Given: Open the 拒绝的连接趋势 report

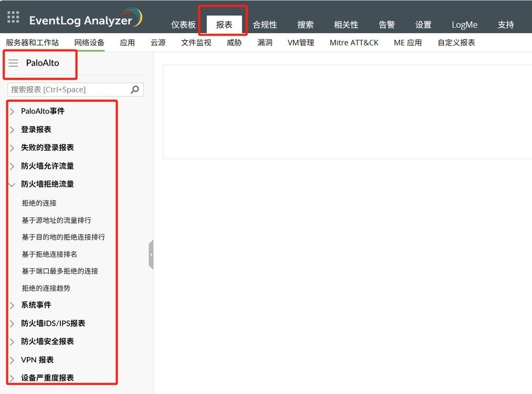Looking at the screenshot, I should (x=46, y=288).
